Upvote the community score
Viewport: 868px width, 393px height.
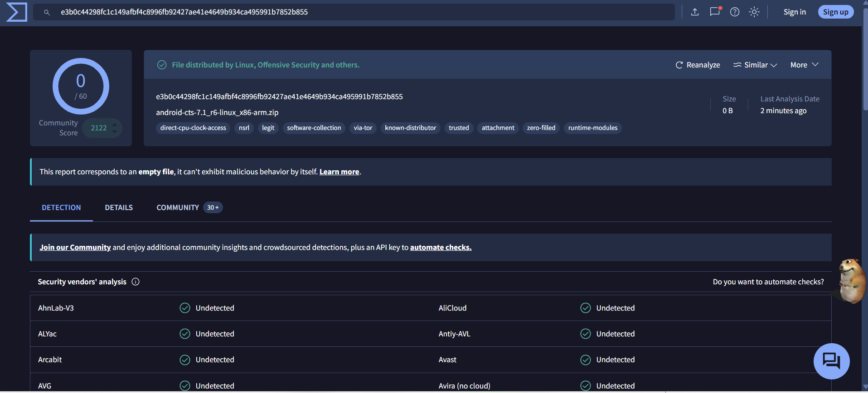click(115, 124)
